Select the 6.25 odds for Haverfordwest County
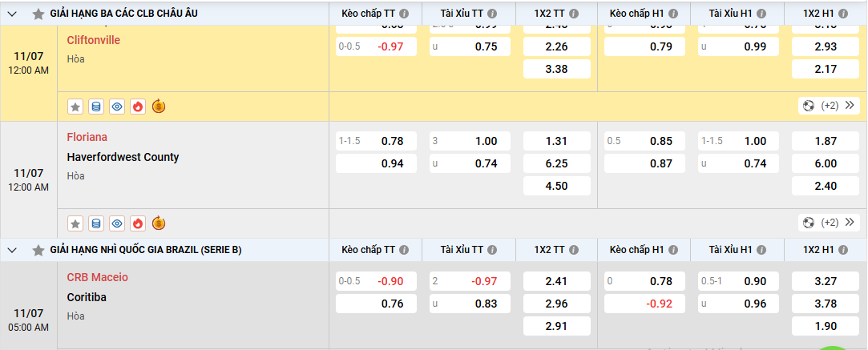The height and width of the screenshot is (350, 868). click(x=556, y=163)
